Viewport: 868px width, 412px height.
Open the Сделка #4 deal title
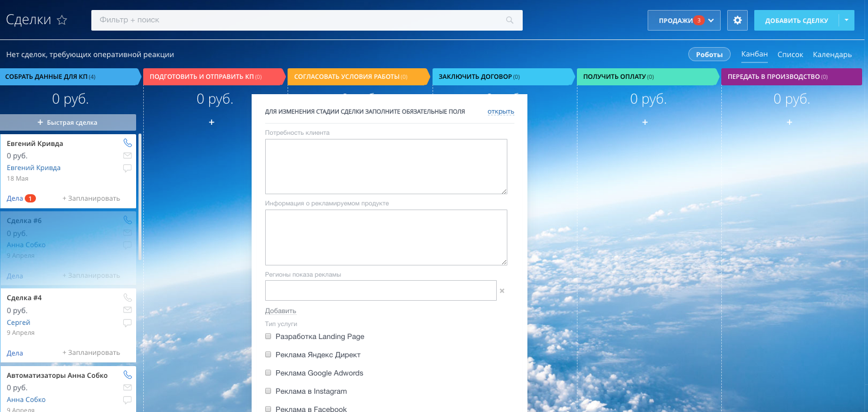coord(24,298)
